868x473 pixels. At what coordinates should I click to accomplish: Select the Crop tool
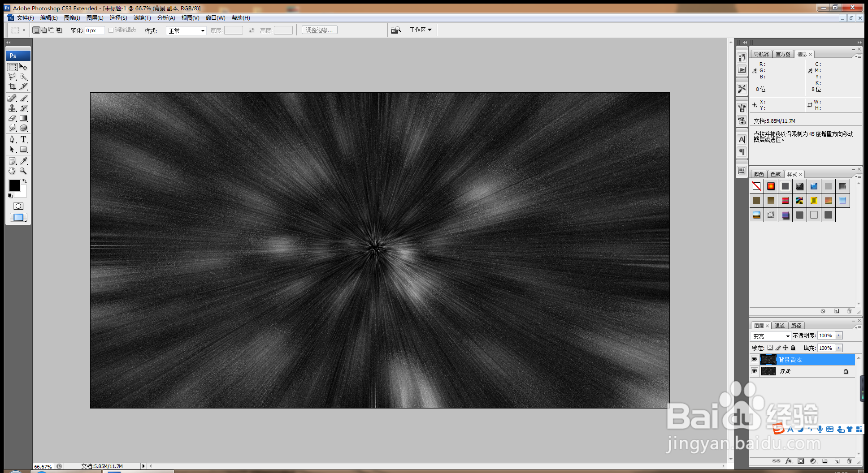[x=13, y=86]
